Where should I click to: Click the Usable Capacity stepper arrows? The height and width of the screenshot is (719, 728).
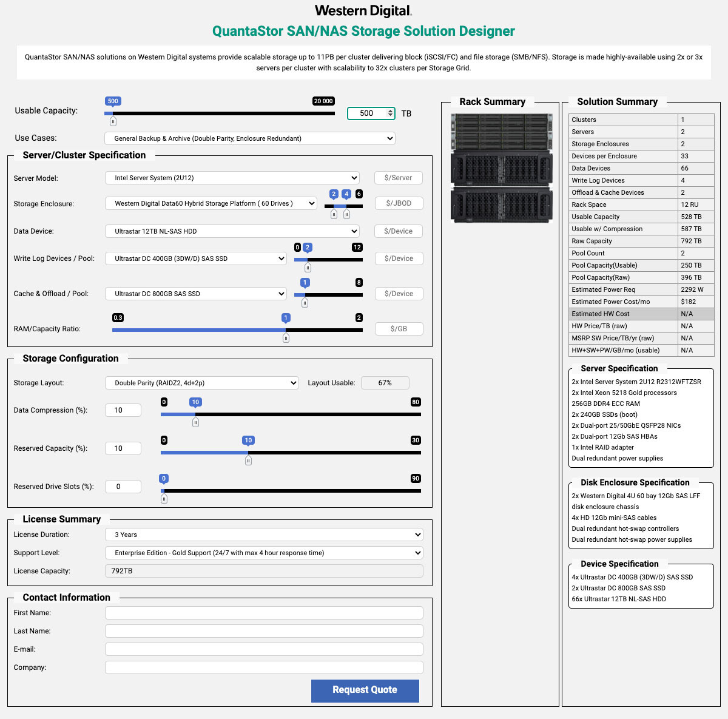(390, 113)
